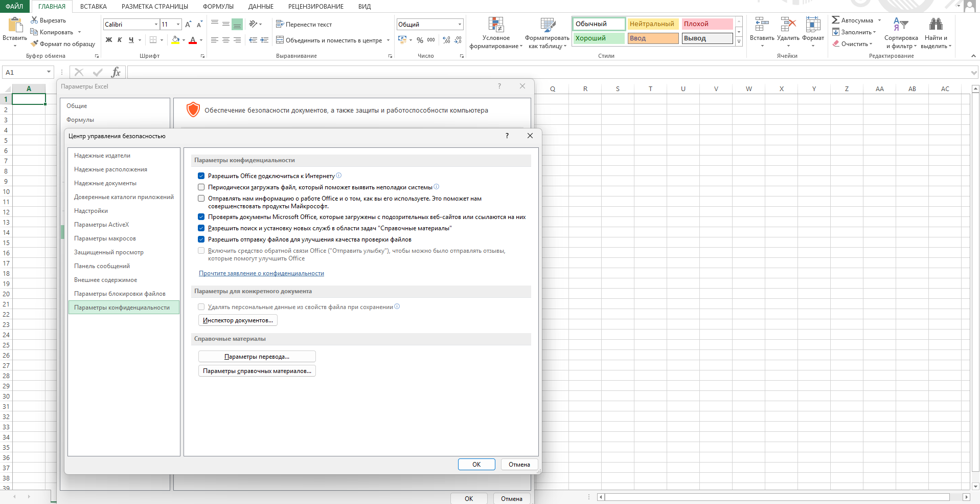Expand the Merge & Center dropdown arrow
Screen dimensions: 980x504
click(388, 40)
